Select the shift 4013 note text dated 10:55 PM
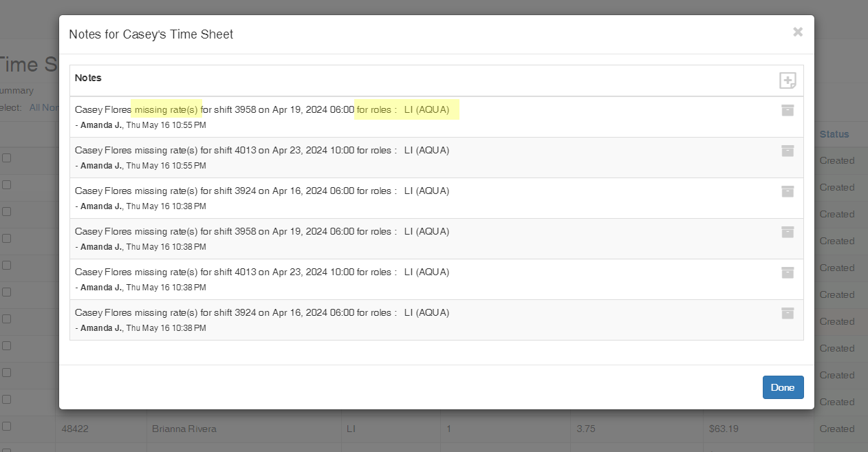 (x=262, y=150)
